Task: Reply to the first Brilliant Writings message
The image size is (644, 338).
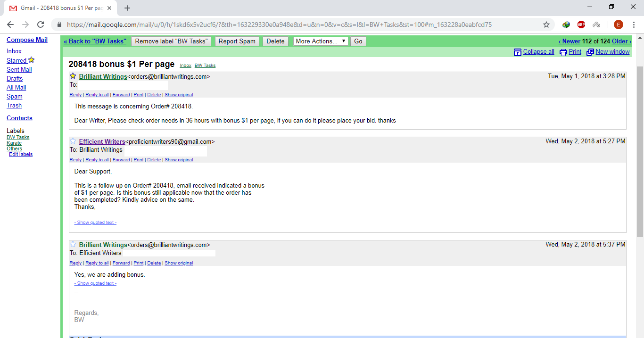Action: point(75,95)
